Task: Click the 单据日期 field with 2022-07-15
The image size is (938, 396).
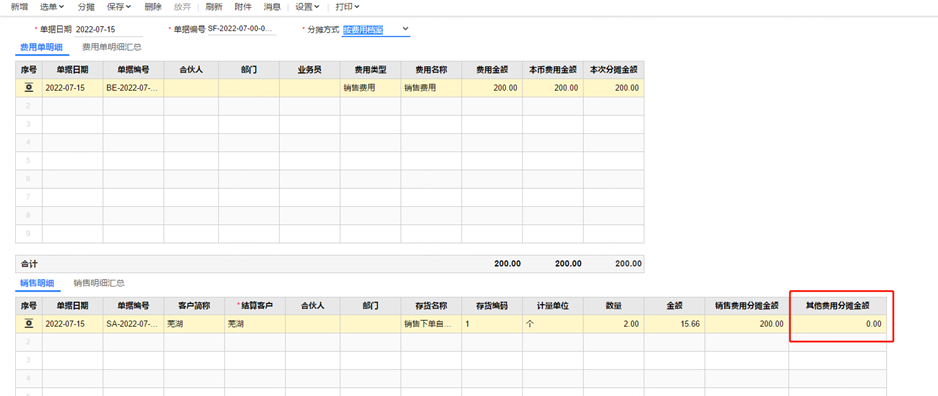Action: click(108, 29)
